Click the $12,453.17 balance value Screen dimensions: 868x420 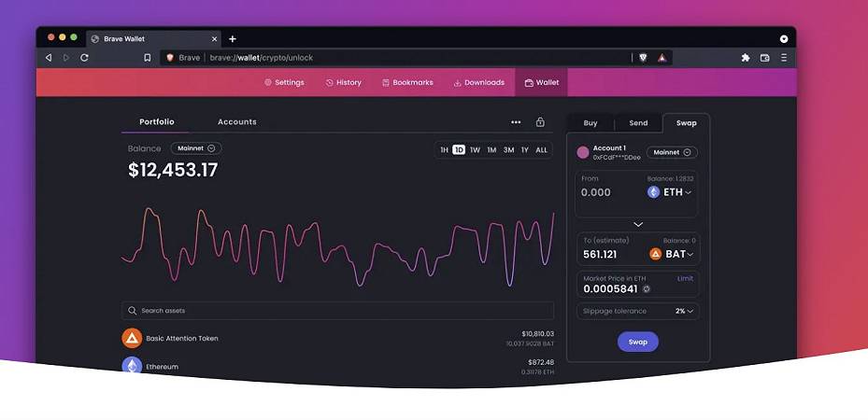(173, 170)
